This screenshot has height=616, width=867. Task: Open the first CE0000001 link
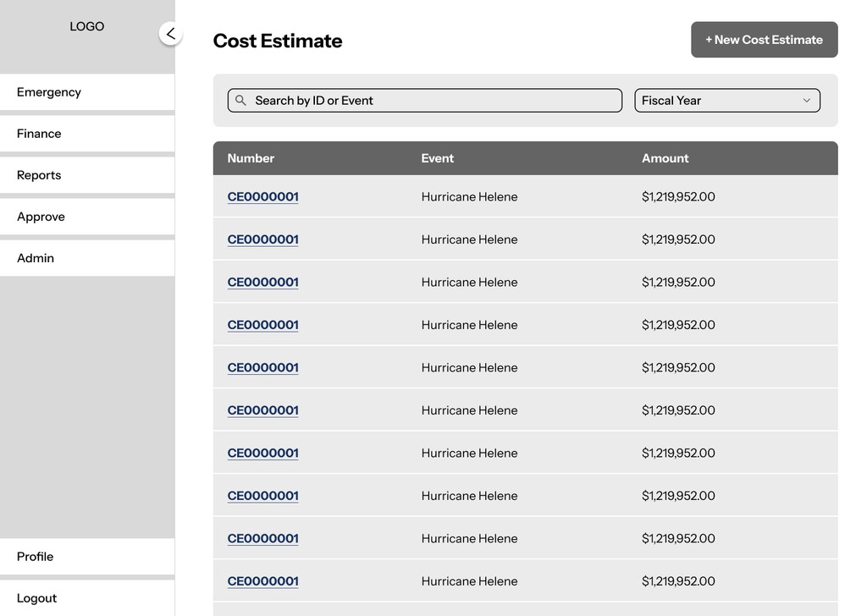coord(262,196)
